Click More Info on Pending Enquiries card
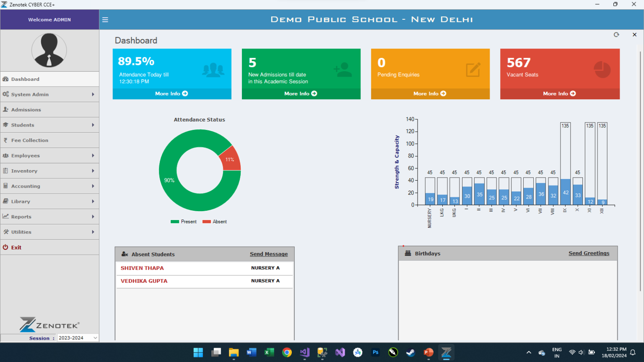This screenshot has height=362, width=644. (x=430, y=94)
